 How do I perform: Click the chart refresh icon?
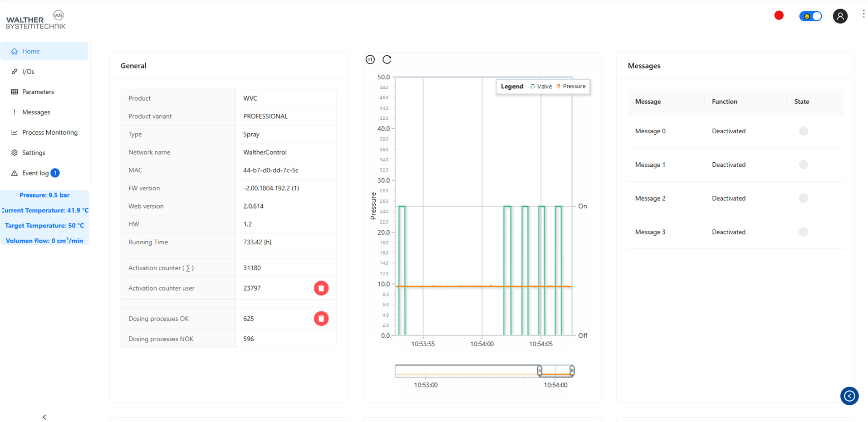click(387, 59)
